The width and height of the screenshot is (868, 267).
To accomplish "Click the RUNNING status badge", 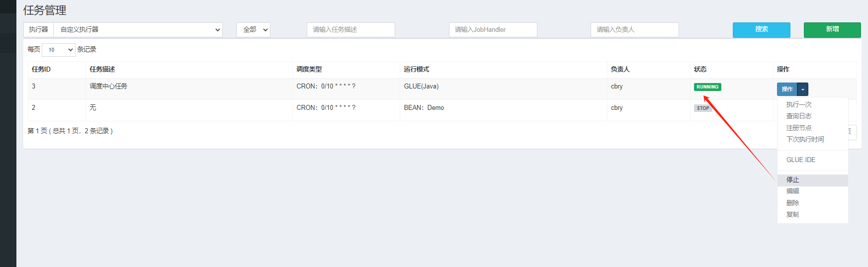I will (707, 87).
